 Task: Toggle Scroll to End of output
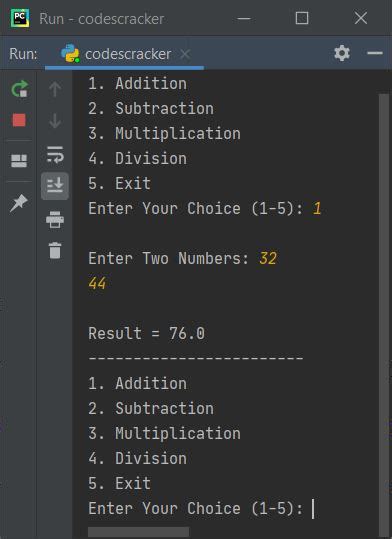pos(55,186)
